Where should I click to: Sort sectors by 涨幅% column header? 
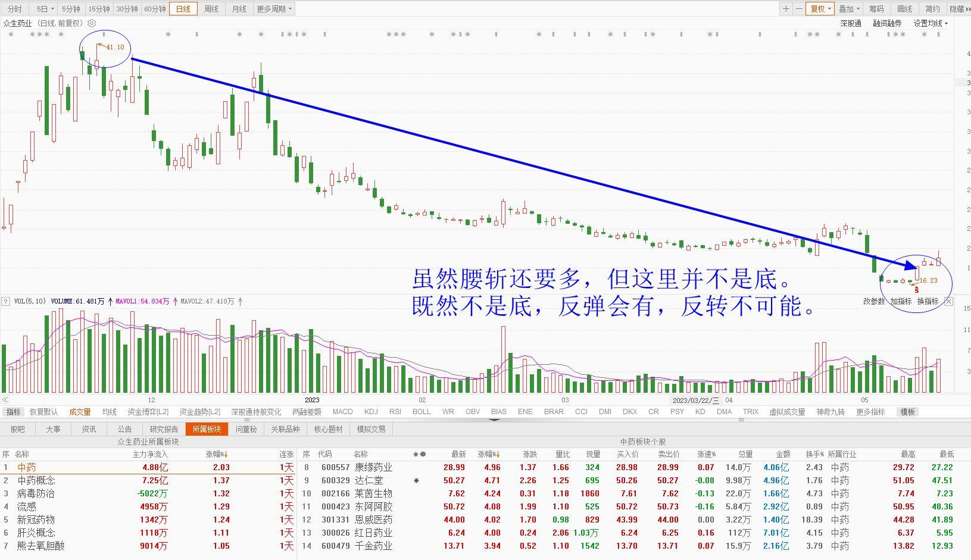[217, 454]
